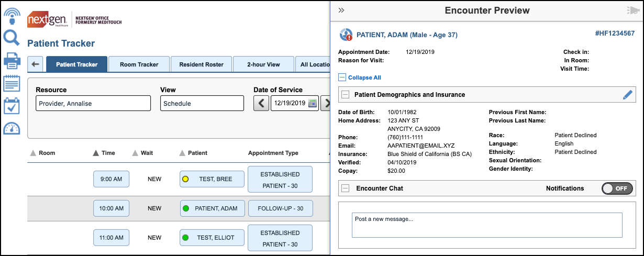Open patient TEST, BREE

pyautogui.click(x=212, y=179)
